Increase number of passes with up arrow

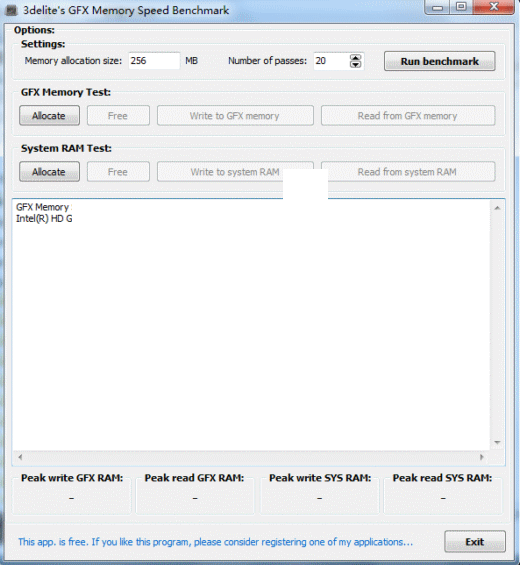pyautogui.click(x=356, y=57)
